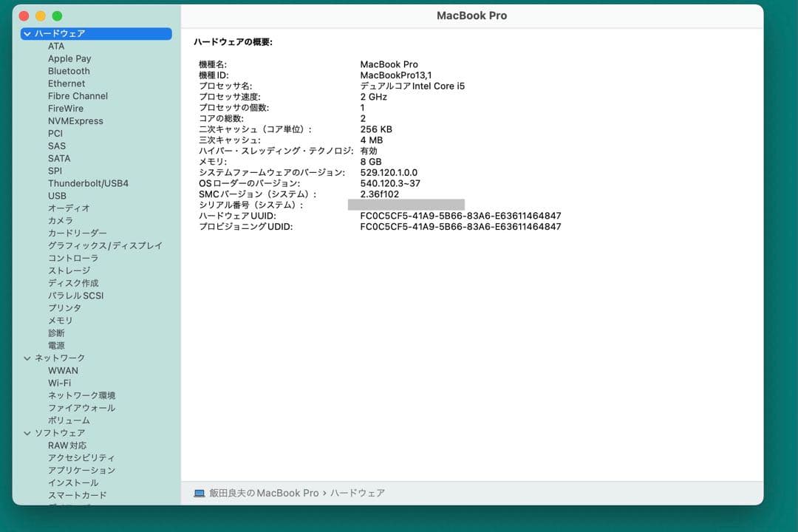Screen dimensions: 798x532
Task: Select SAS in the sidebar
Action: (x=57, y=146)
